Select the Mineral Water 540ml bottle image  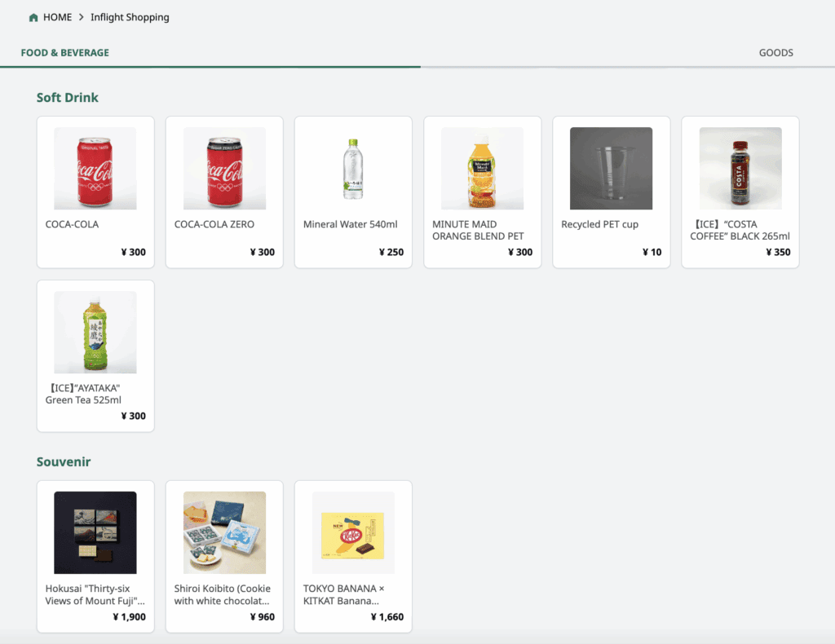click(x=353, y=169)
